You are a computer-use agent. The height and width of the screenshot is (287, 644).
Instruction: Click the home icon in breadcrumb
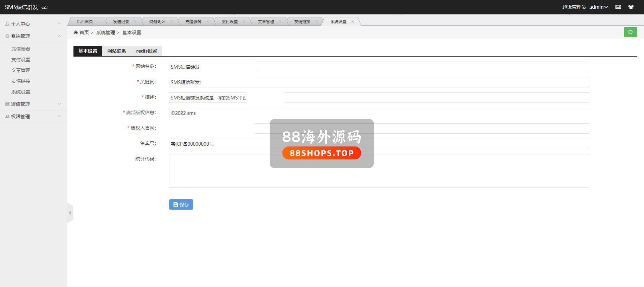[76, 32]
